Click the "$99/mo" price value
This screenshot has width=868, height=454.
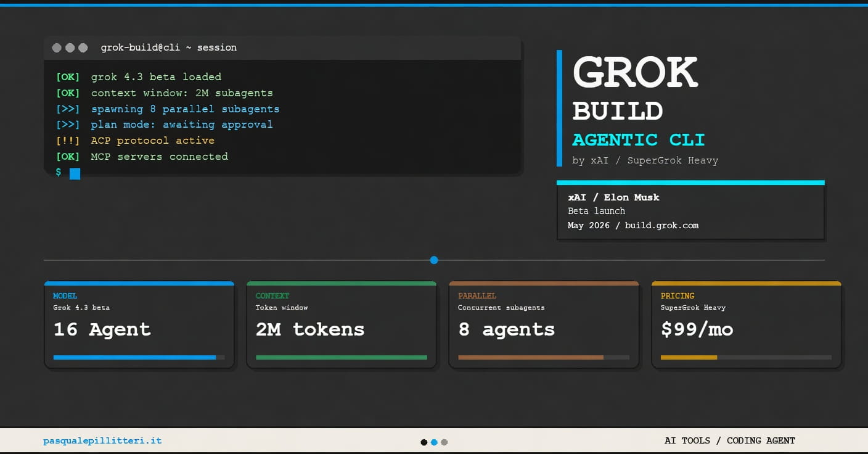pos(697,329)
